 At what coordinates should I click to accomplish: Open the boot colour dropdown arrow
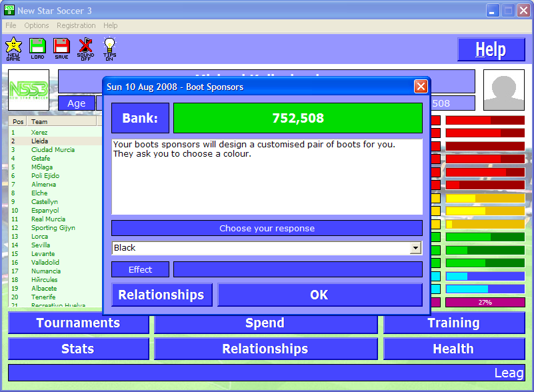tap(415, 248)
